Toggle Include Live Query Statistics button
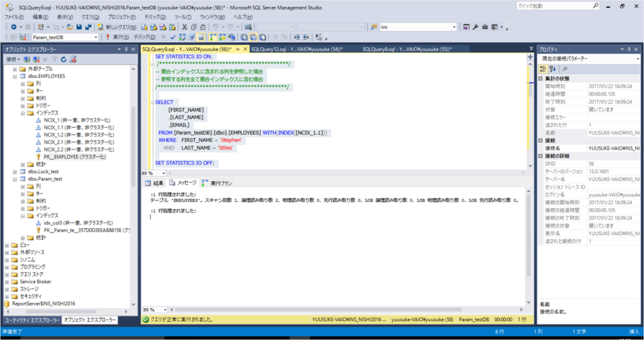The width and height of the screenshot is (644, 340). coord(222,37)
